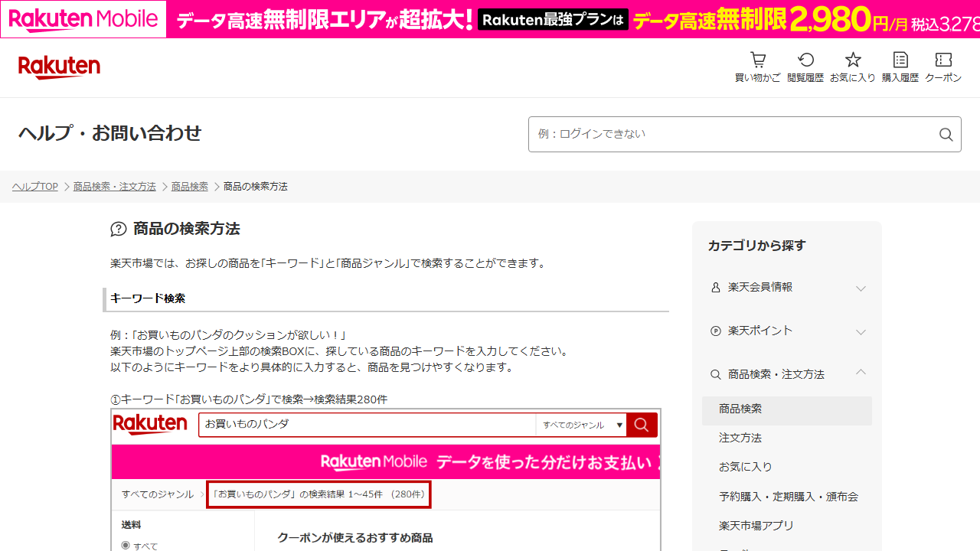
Task: Click お買いものパンダ search box in example image
Action: click(x=367, y=425)
